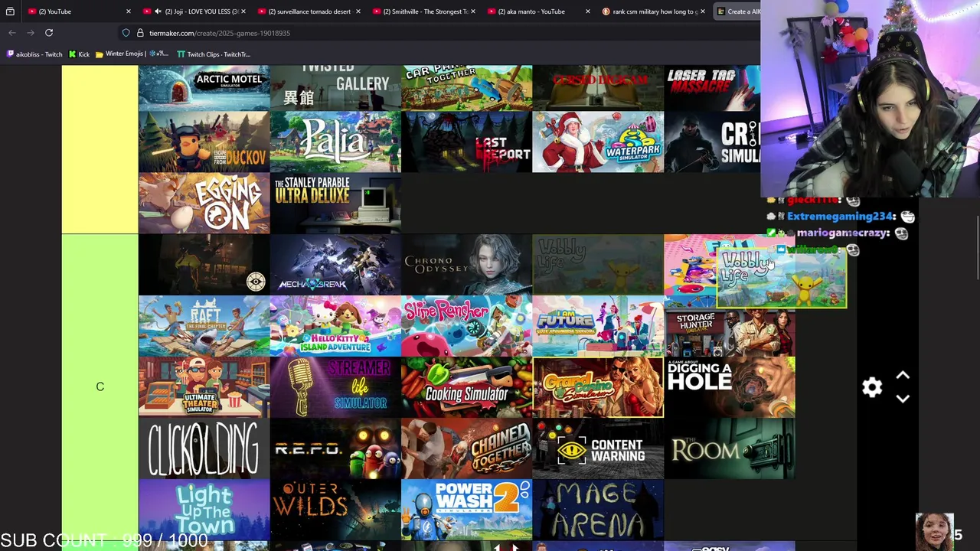The height and width of the screenshot is (551, 980).
Task: Select the Outer Wilds game tile
Action: tap(335, 510)
